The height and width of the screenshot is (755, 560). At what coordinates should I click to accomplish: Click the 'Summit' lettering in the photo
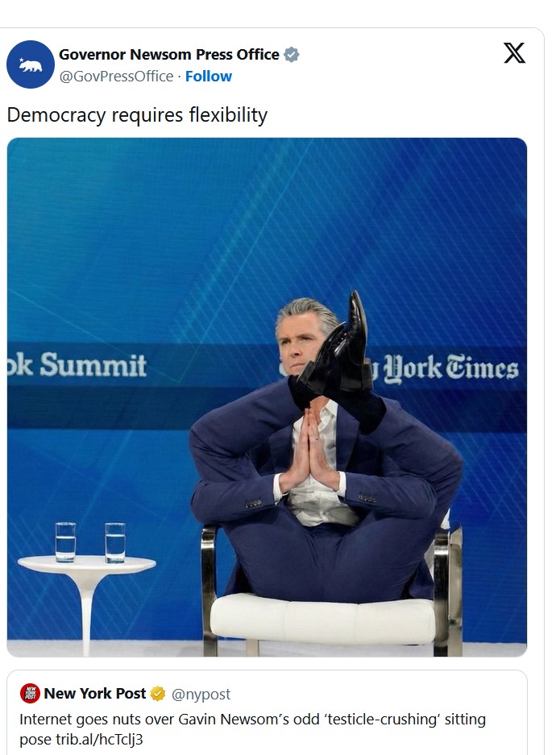tap(93, 365)
